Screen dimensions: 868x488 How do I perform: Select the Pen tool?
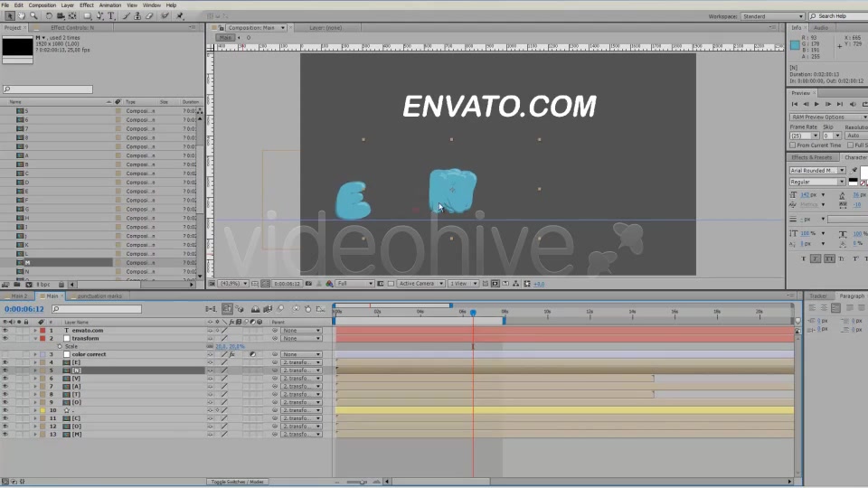click(100, 16)
